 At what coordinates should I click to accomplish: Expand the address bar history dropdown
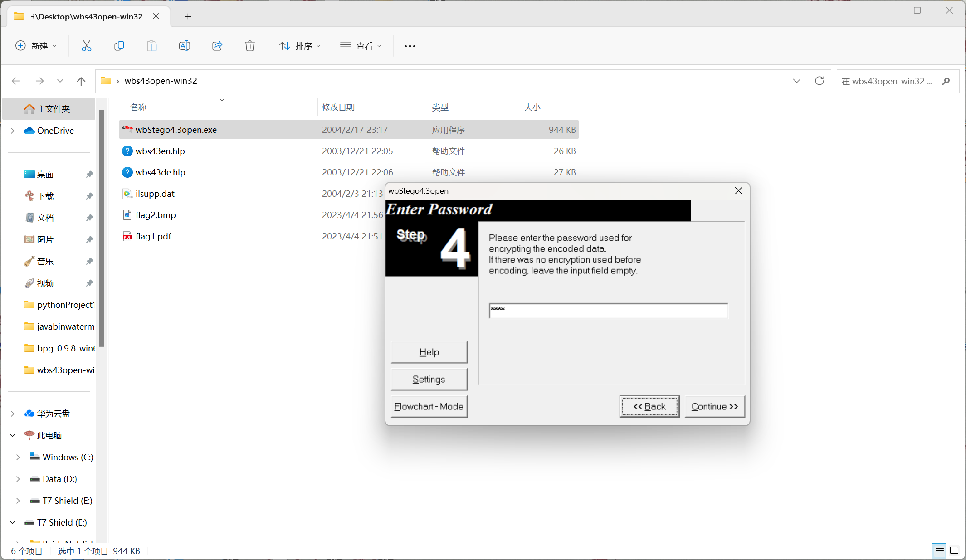pos(797,81)
